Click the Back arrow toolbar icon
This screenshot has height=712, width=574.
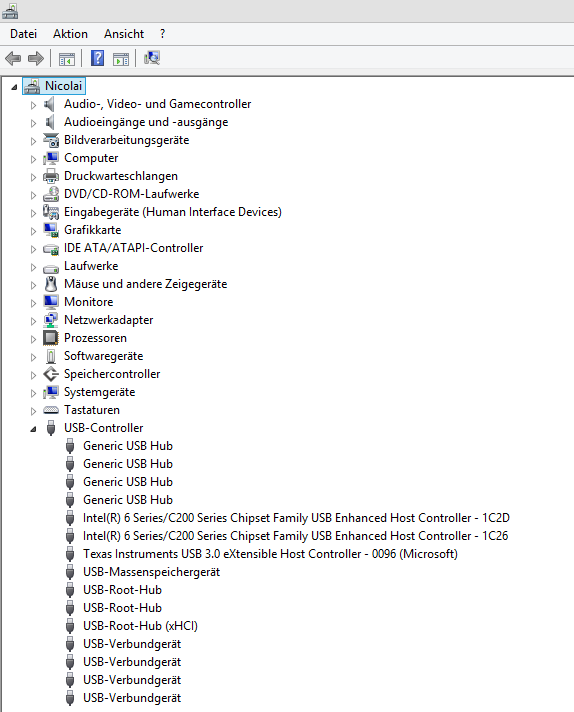pyautogui.click(x=13, y=59)
